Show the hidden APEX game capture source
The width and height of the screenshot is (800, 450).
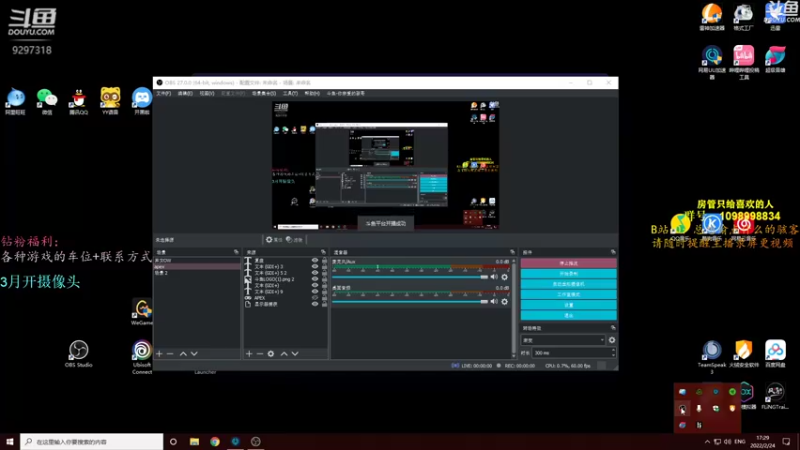click(x=315, y=297)
